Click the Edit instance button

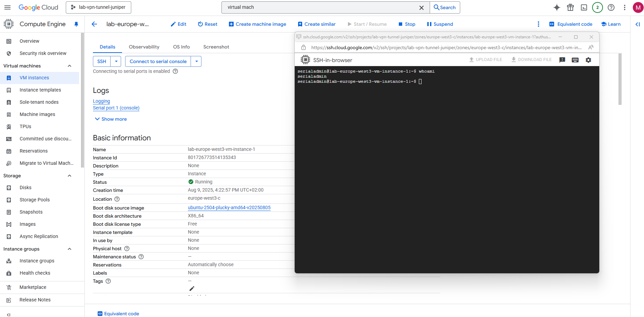[178, 24]
